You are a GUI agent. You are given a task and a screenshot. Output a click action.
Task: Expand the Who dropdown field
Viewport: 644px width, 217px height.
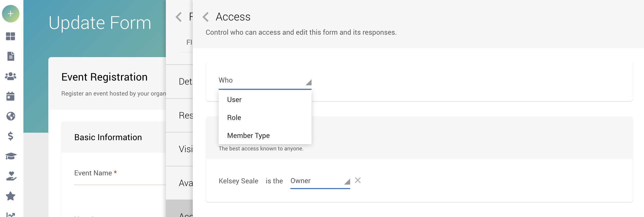[264, 81]
